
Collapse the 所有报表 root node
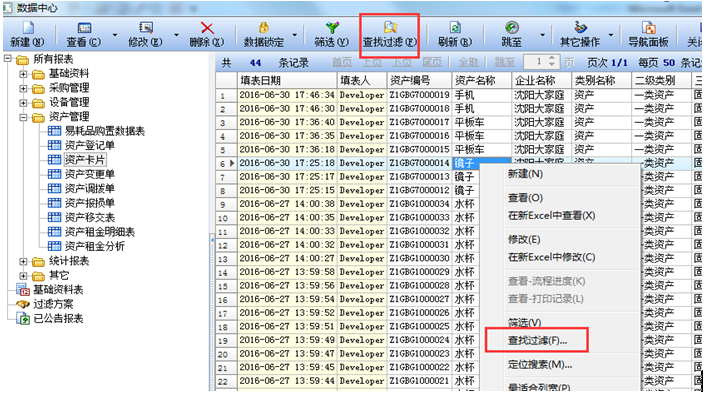[x=8, y=59]
